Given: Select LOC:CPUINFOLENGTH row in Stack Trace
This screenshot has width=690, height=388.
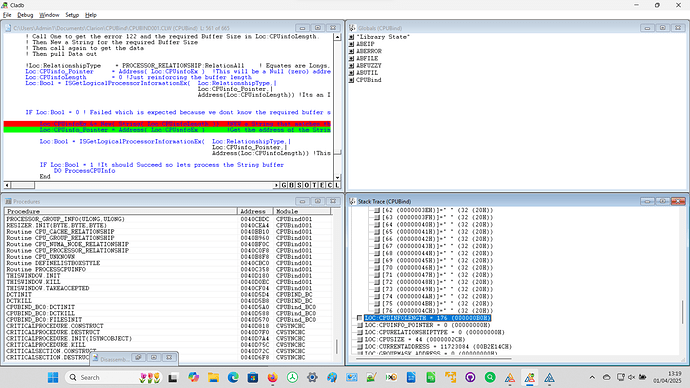Looking at the screenshot, I should click(427, 318).
